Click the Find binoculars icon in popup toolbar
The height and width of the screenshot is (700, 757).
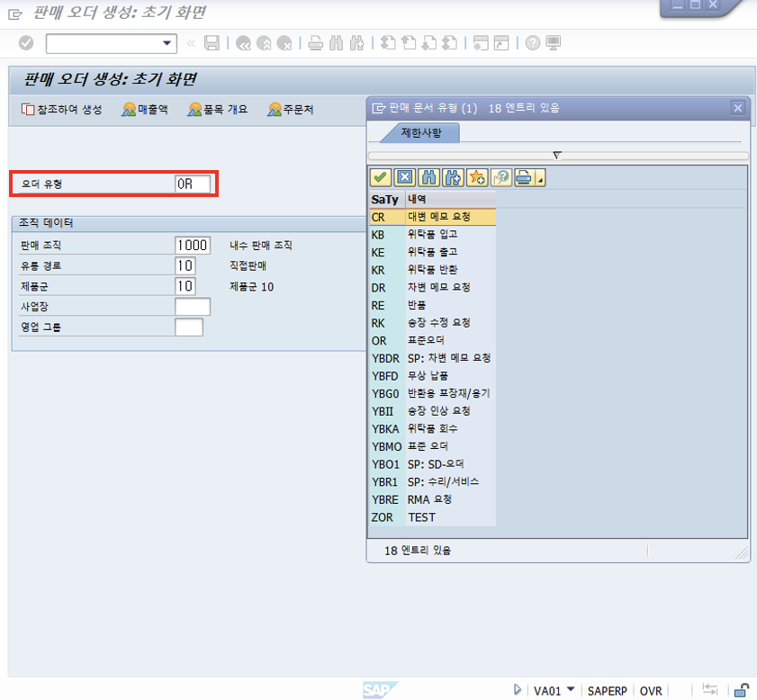pyautogui.click(x=428, y=177)
